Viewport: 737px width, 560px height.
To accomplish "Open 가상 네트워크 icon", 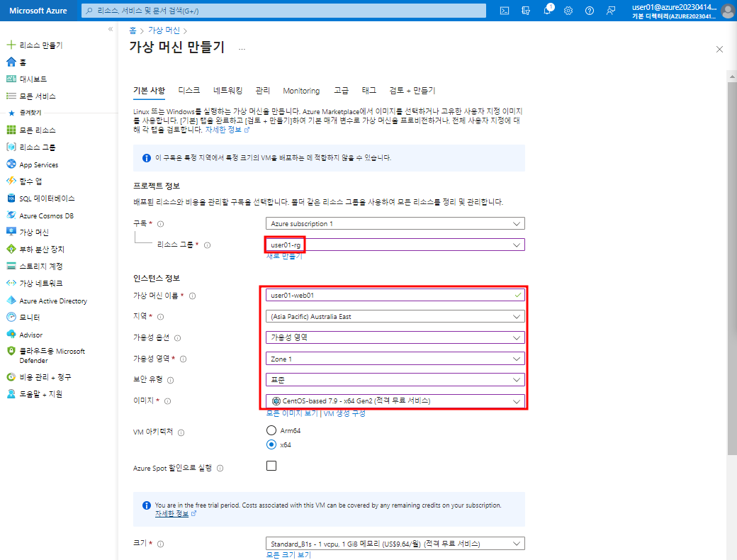I will point(11,283).
